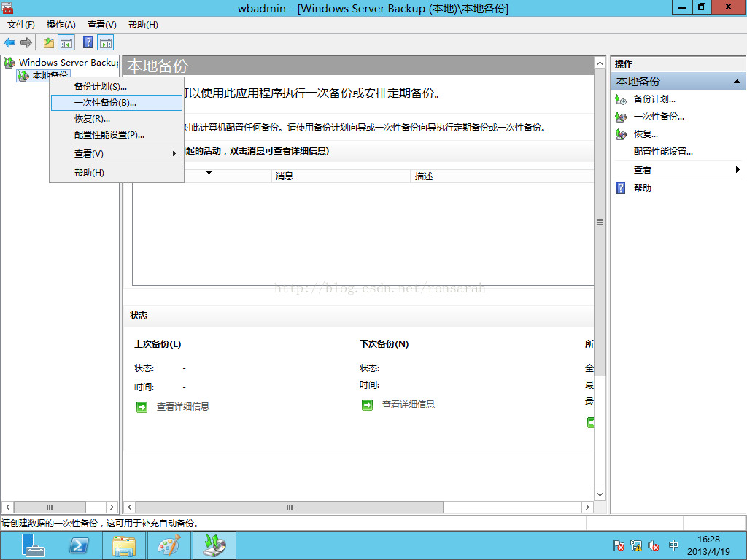Screen dimensions: 747x560
Task: Open the 查看(V) menu in menu bar
Action: click(102, 25)
